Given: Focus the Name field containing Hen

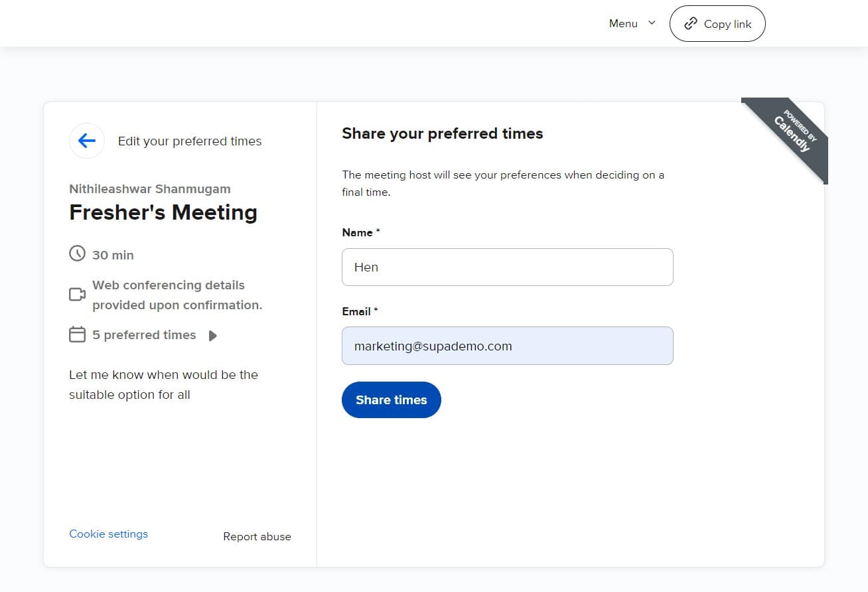Looking at the screenshot, I should coord(507,267).
